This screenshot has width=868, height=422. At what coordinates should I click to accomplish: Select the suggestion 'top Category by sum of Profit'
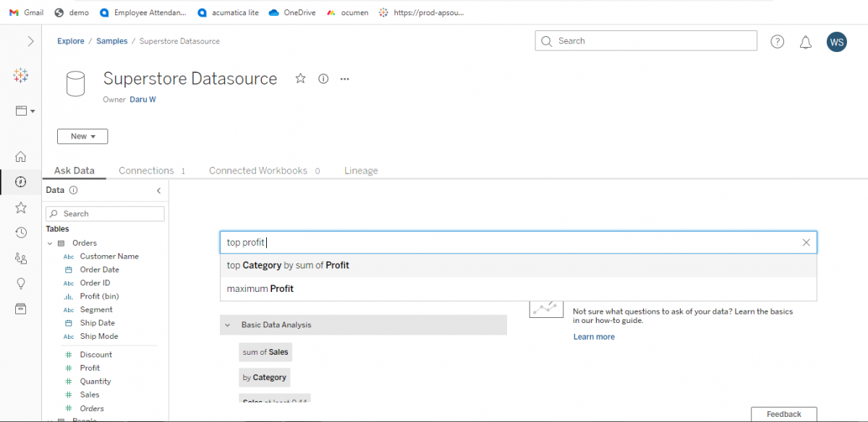(x=288, y=265)
